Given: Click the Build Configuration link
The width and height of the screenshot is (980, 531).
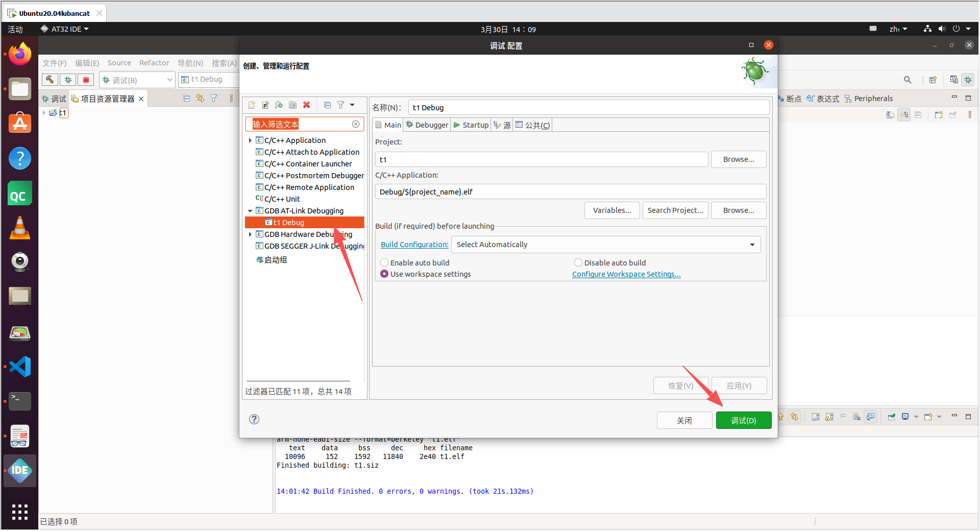Looking at the screenshot, I should pos(414,245).
